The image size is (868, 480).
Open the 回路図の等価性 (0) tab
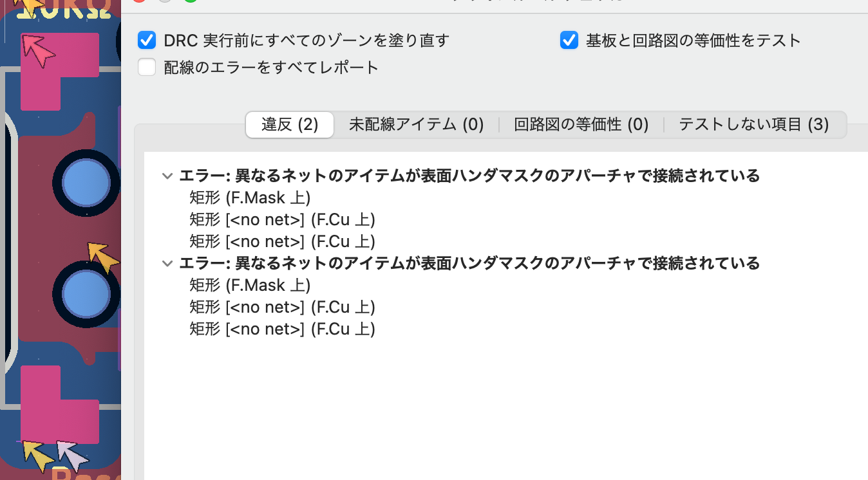pos(581,124)
